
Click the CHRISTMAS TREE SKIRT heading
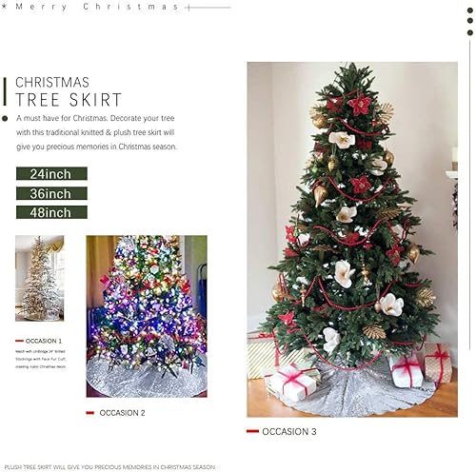point(69,91)
